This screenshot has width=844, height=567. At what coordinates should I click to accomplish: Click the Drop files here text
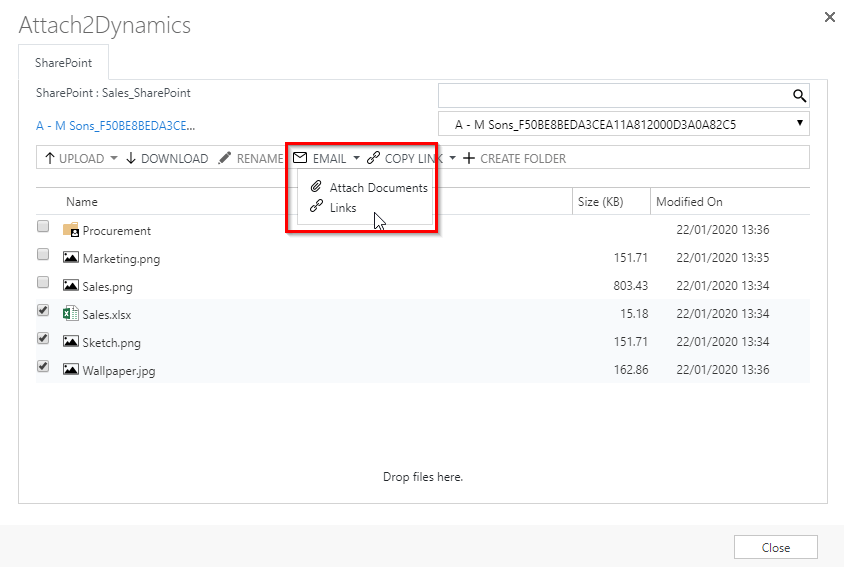pyautogui.click(x=423, y=477)
